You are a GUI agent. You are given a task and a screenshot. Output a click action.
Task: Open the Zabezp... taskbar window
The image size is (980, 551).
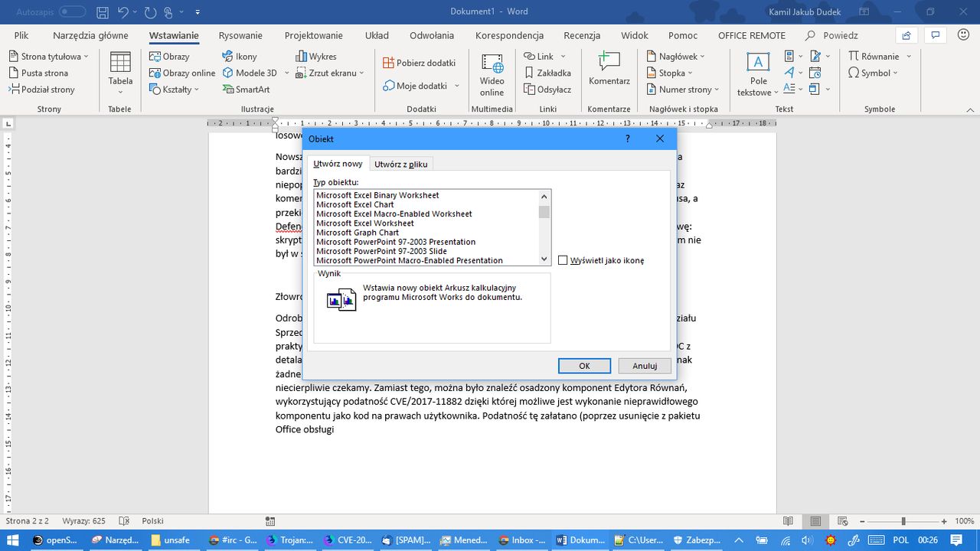(x=698, y=540)
